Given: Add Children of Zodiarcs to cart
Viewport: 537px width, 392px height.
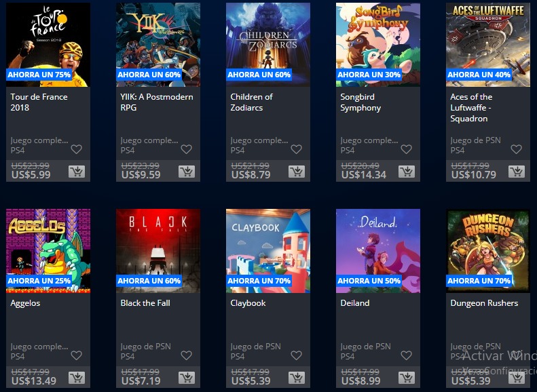Looking at the screenshot, I should click(x=297, y=172).
